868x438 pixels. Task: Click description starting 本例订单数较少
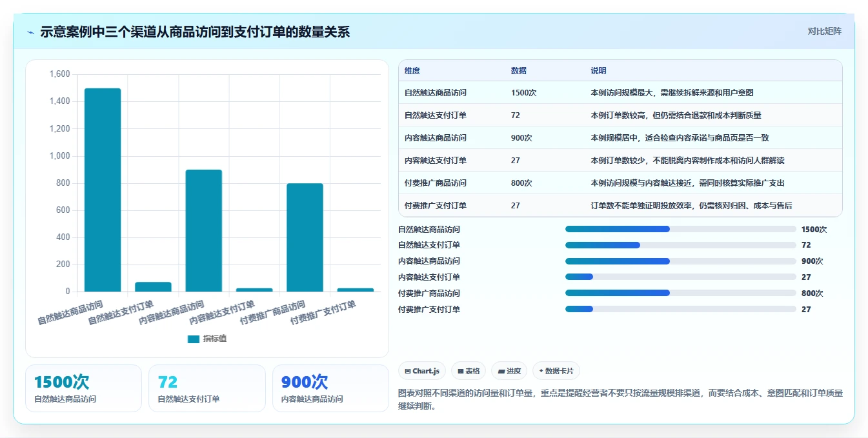point(687,161)
